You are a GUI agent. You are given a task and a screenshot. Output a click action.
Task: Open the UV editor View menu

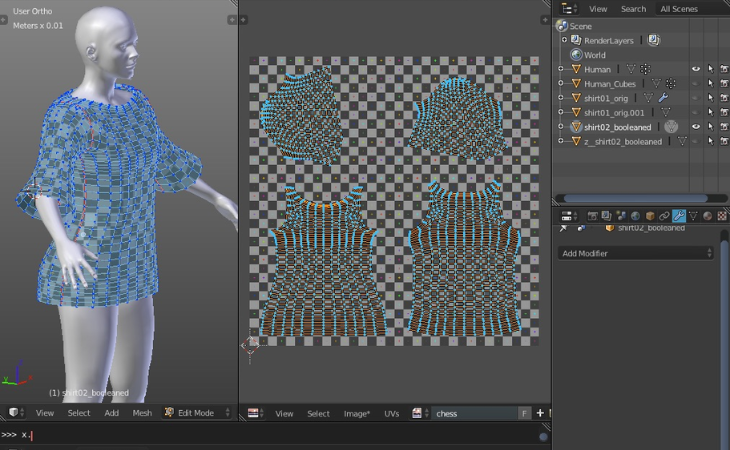[284, 413]
